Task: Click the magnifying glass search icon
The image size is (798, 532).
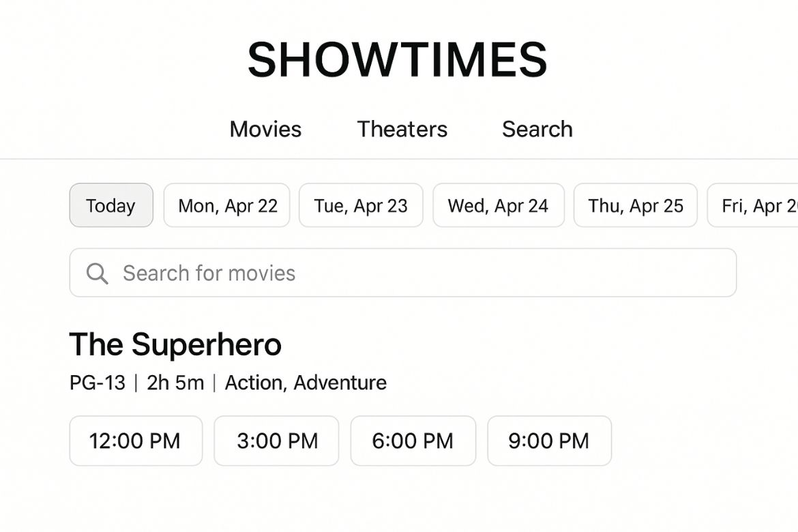Action: click(98, 274)
